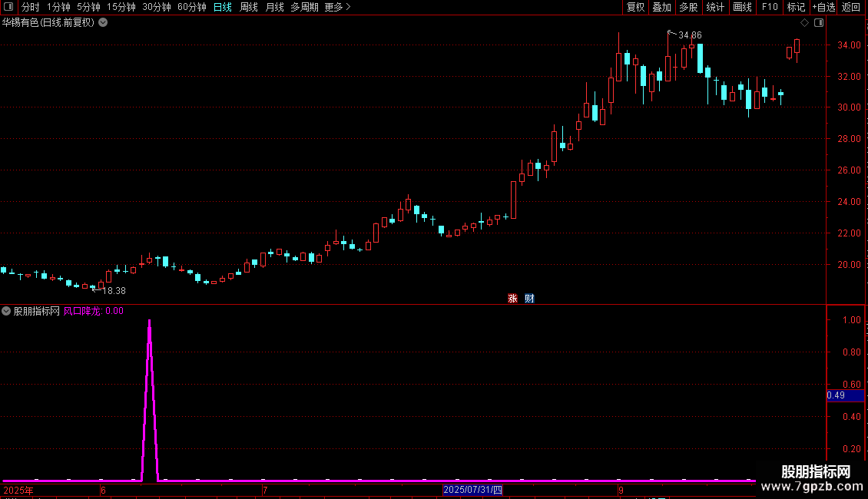Viewport: 868px width, 499px height.
Task: Click the 0.49 indicator value tag
Action: click(845, 395)
